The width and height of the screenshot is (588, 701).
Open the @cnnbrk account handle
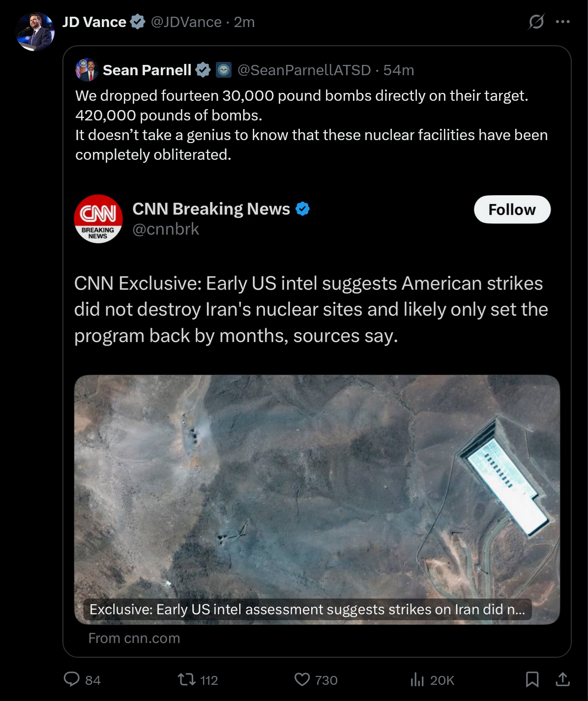[166, 229]
